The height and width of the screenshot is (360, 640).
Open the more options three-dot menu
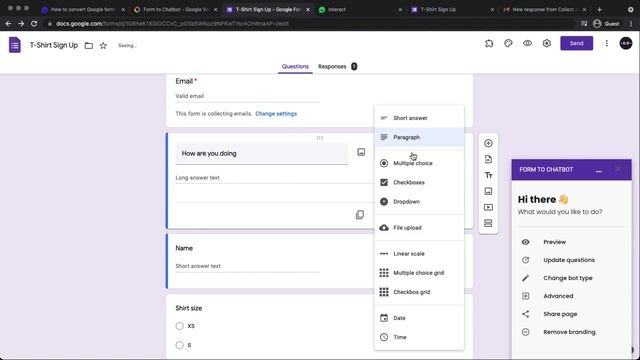(x=607, y=43)
